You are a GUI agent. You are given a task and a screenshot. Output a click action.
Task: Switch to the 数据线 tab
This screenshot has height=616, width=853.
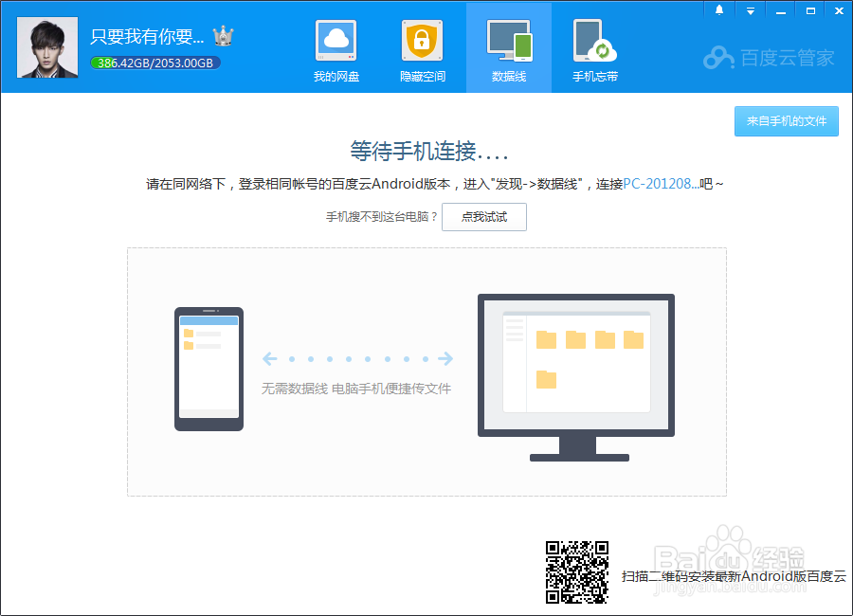point(508,47)
